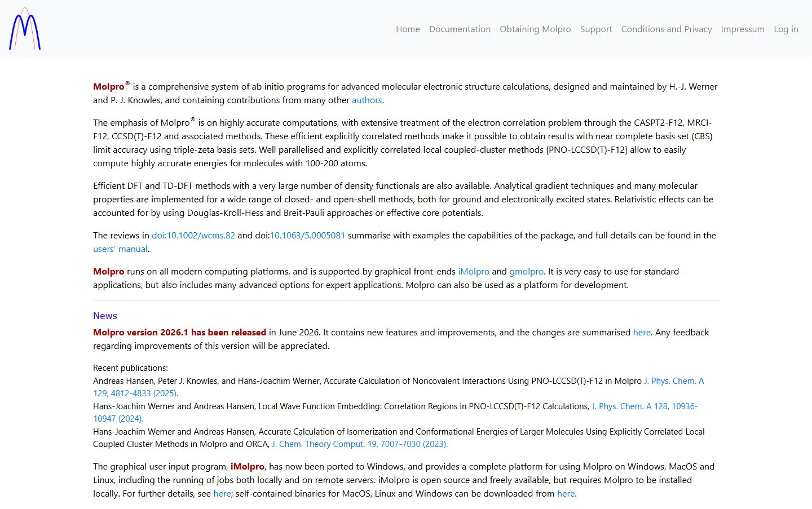
Task: Open the Home menu item
Action: point(408,29)
